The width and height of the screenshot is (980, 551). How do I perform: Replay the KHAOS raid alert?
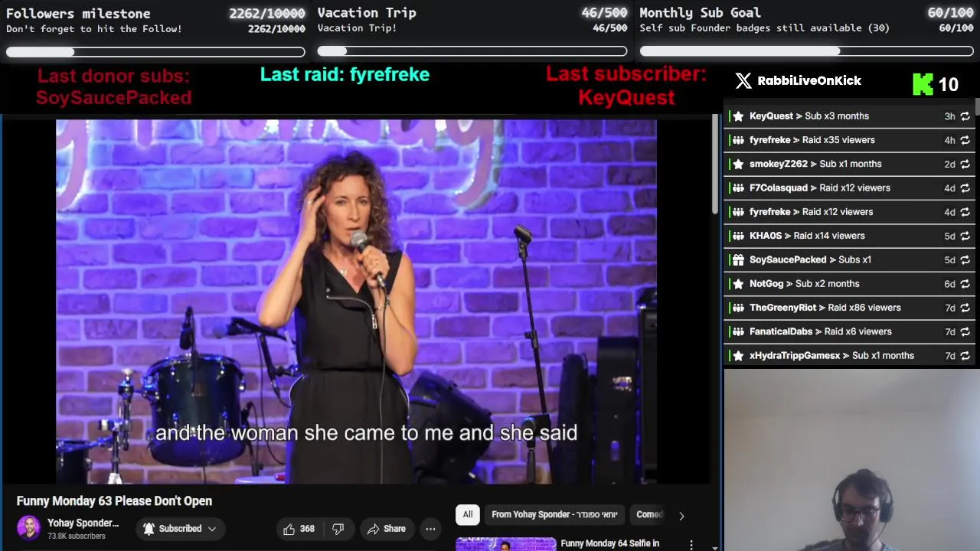(x=965, y=236)
